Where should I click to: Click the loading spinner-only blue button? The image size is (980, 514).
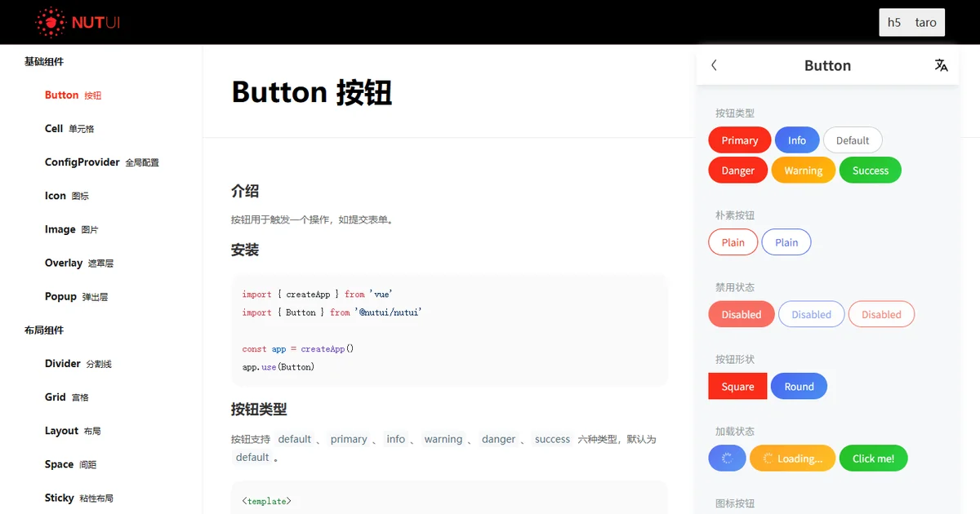[727, 459]
